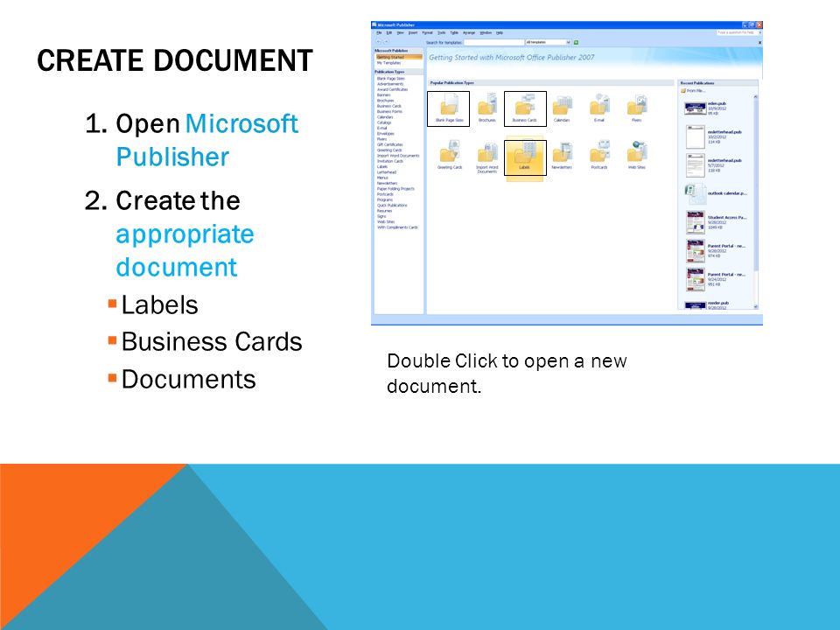The image size is (840, 630).
Task: Choose Banners in Publication Types list
Action: pyautogui.click(x=383, y=94)
